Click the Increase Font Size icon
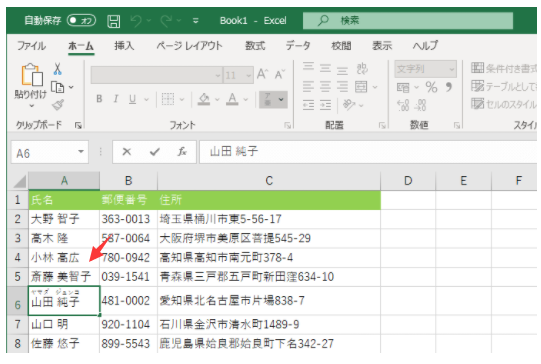The height and width of the screenshot is (364, 541). (x=262, y=74)
